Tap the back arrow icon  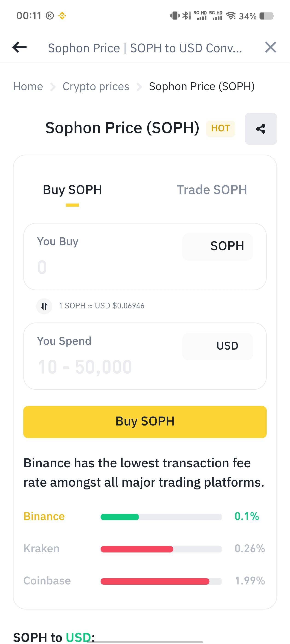coord(20,47)
